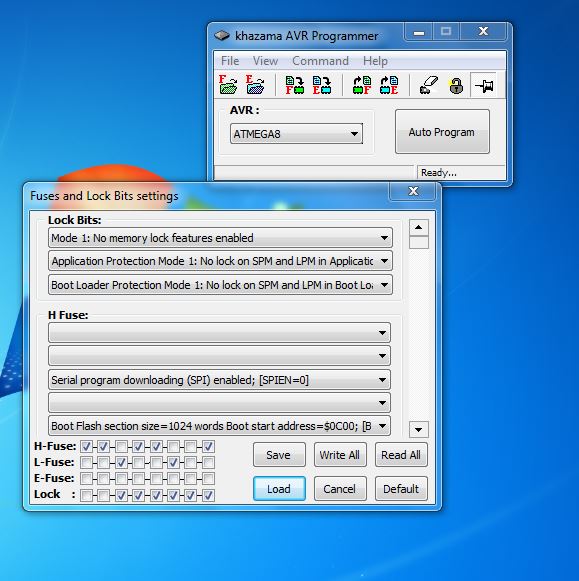Viewport: 579px width, 581px height.
Task: Open the first empty H Fuse dropdown
Action: pos(219,332)
